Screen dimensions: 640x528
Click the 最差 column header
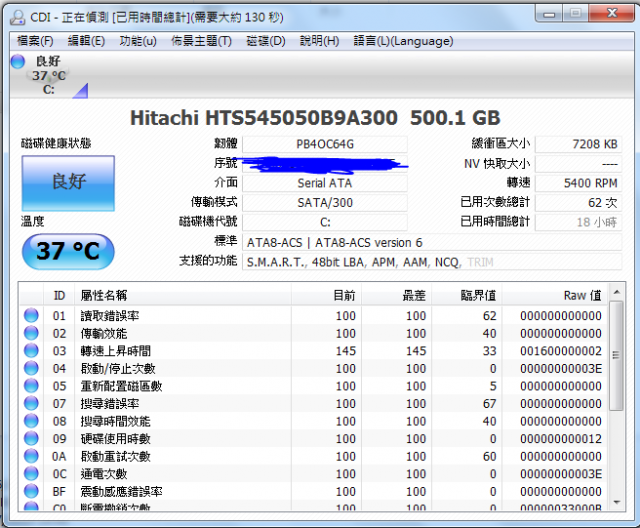[396, 295]
